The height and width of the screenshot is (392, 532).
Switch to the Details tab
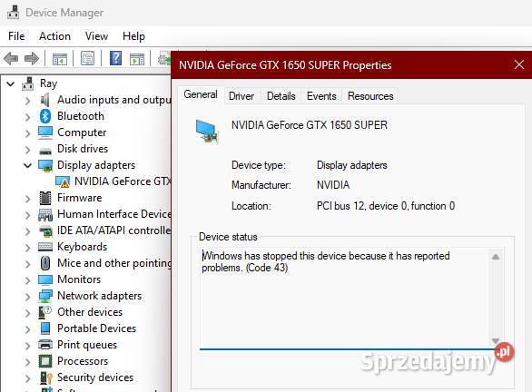tap(281, 96)
